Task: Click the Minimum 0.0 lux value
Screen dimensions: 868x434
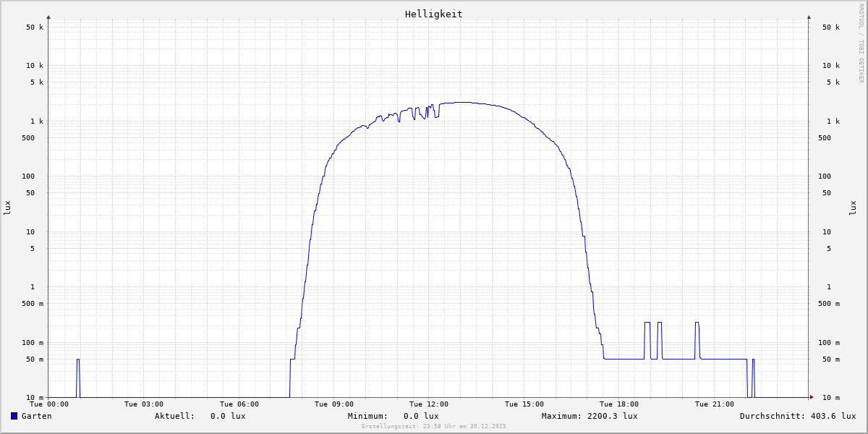Action: pyautogui.click(x=393, y=416)
